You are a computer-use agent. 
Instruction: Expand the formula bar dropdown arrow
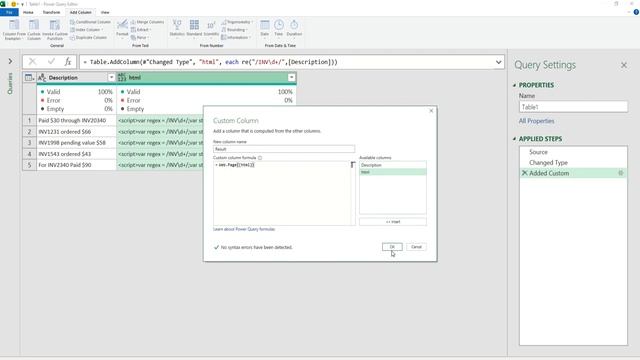pyautogui.click(x=498, y=62)
